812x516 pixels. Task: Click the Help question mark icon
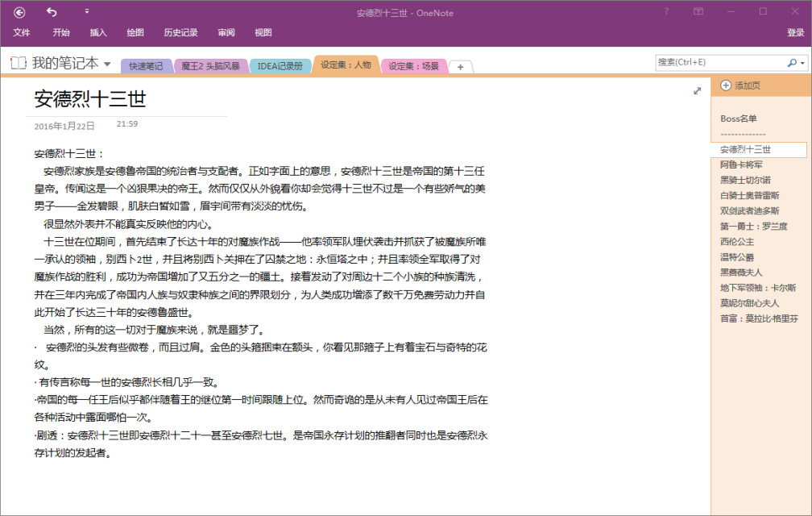pyautogui.click(x=666, y=13)
